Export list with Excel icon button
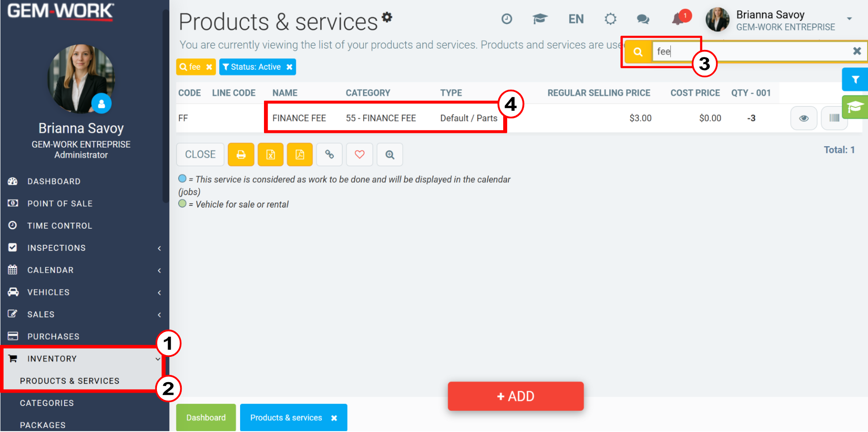Screen dimensions: 868x432 point(271,155)
